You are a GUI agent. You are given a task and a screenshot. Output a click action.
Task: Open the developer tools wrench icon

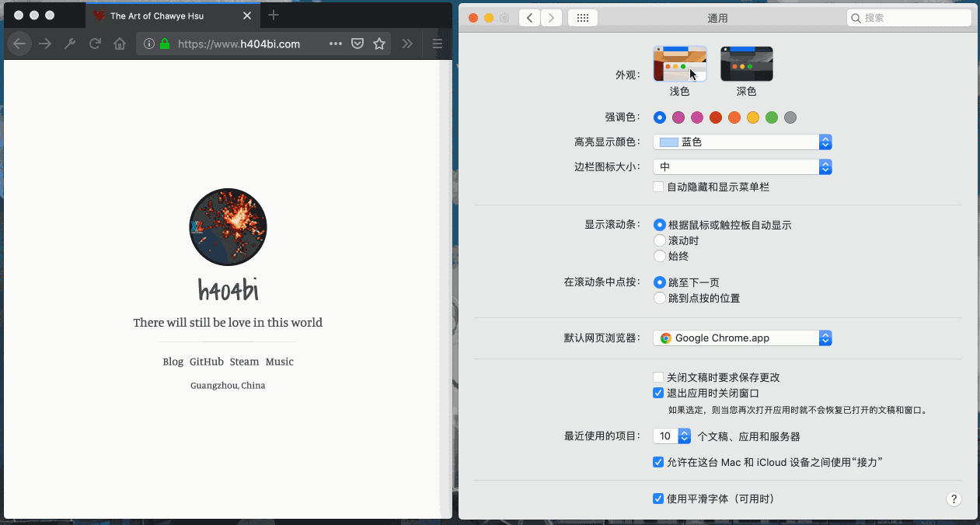70,44
